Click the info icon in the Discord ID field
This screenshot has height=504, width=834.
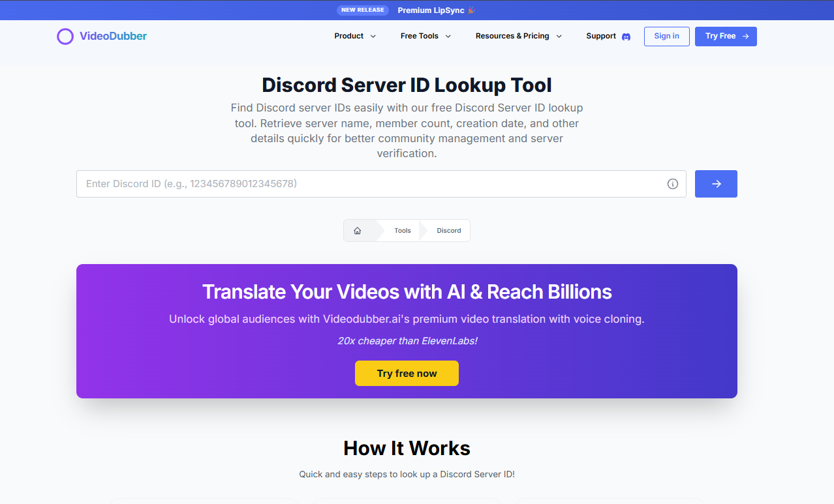pyautogui.click(x=673, y=184)
